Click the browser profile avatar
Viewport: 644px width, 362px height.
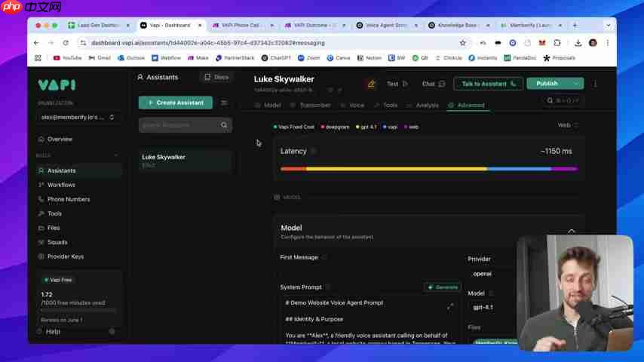(x=593, y=43)
